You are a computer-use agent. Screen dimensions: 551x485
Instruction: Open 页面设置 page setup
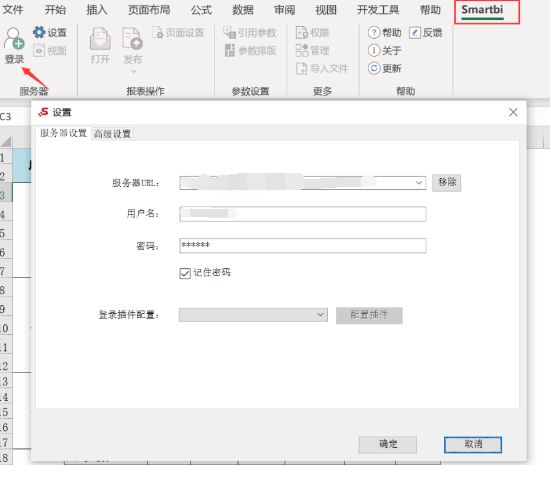(178, 33)
